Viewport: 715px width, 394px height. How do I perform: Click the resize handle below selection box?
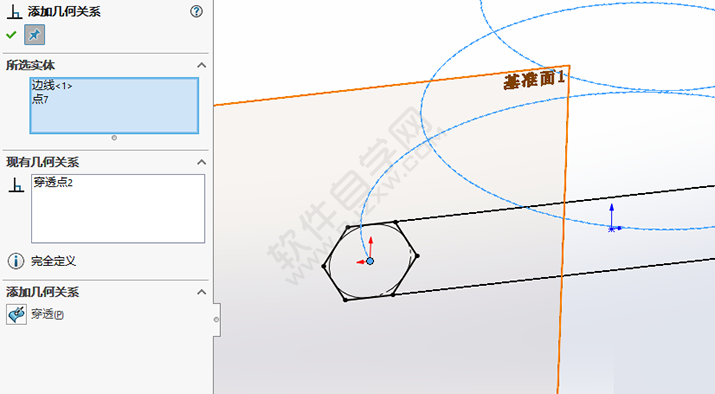(x=114, y=138)
